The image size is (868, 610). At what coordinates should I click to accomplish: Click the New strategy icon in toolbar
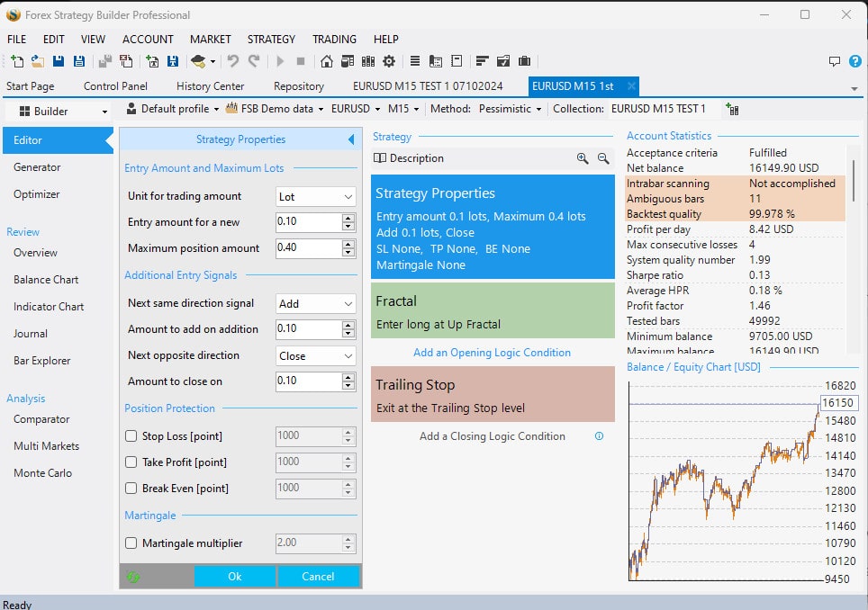coord(17,61)
